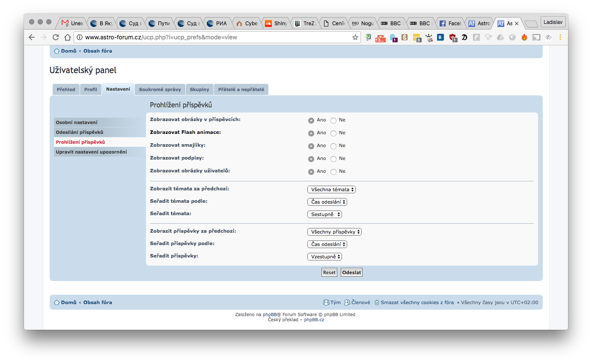This screenshot has width=592, height=364.
Task: Click the black D extension icon
Action: 464,37
